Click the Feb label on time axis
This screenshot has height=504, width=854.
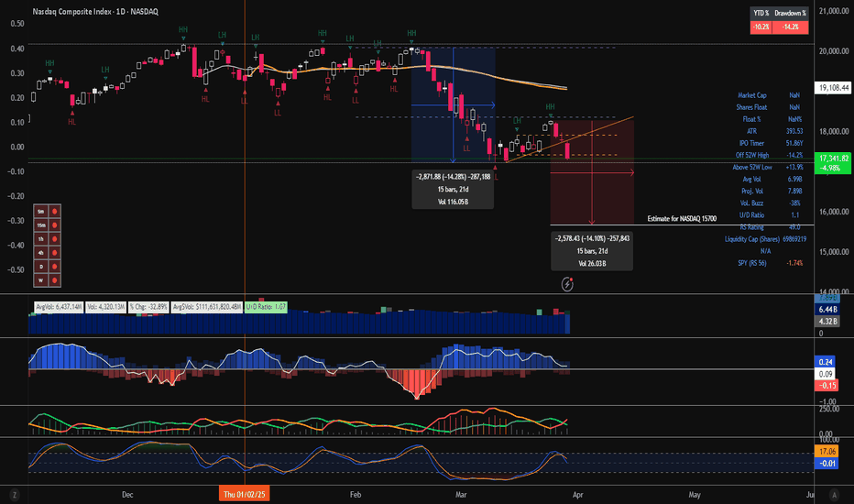point(356,495)
